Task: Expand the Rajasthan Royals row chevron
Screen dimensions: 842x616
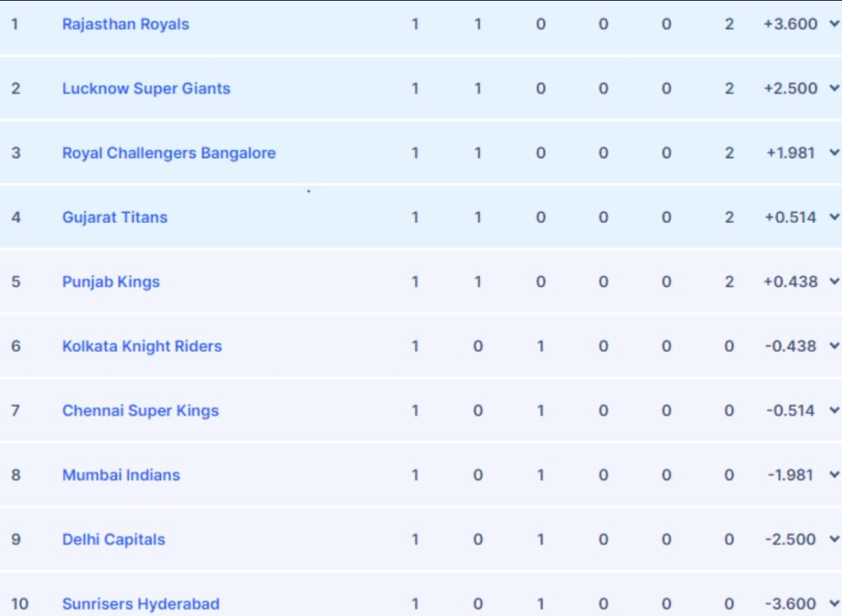Action: pos(835,24)
